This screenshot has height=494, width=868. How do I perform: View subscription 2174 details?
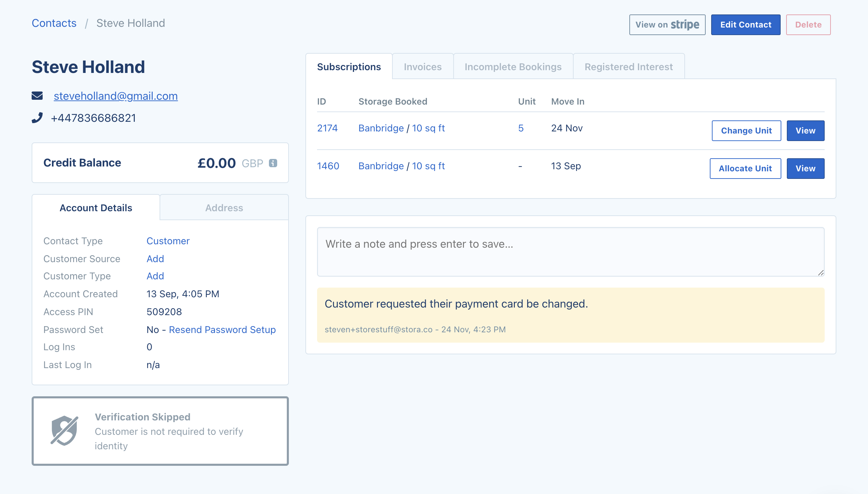coord(805,131)
